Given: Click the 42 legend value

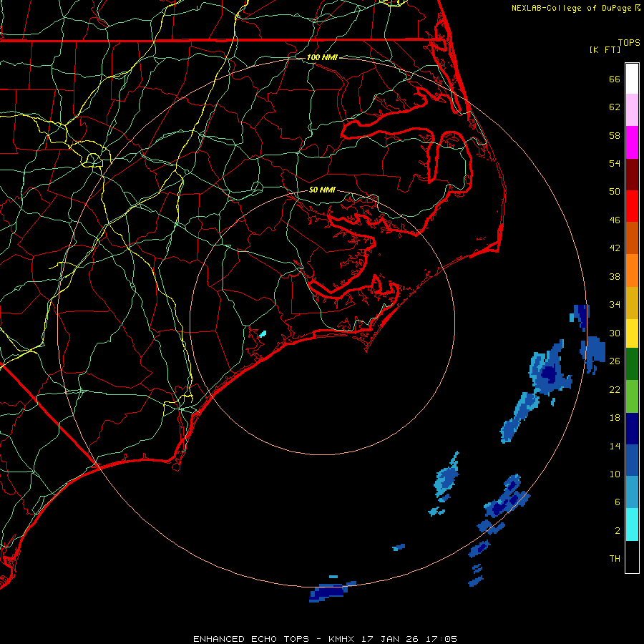Looking at the screenshot, I should 615,248.
